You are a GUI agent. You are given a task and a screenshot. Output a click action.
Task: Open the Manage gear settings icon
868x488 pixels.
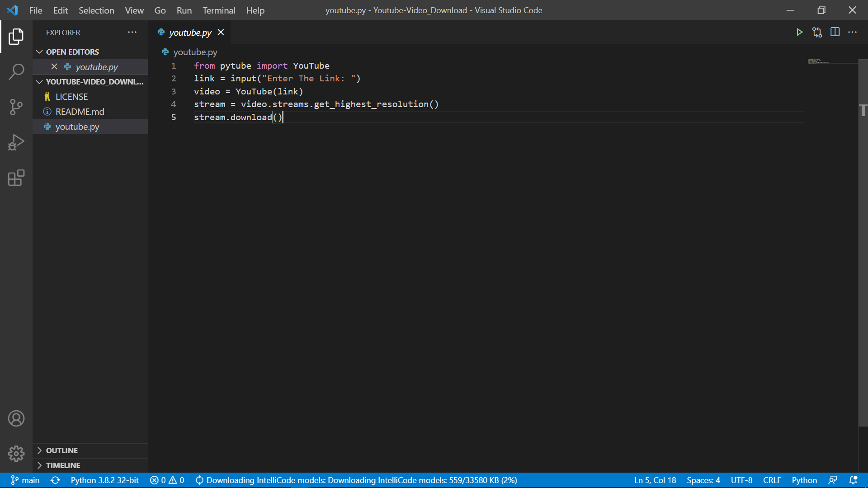click(16, 453)
